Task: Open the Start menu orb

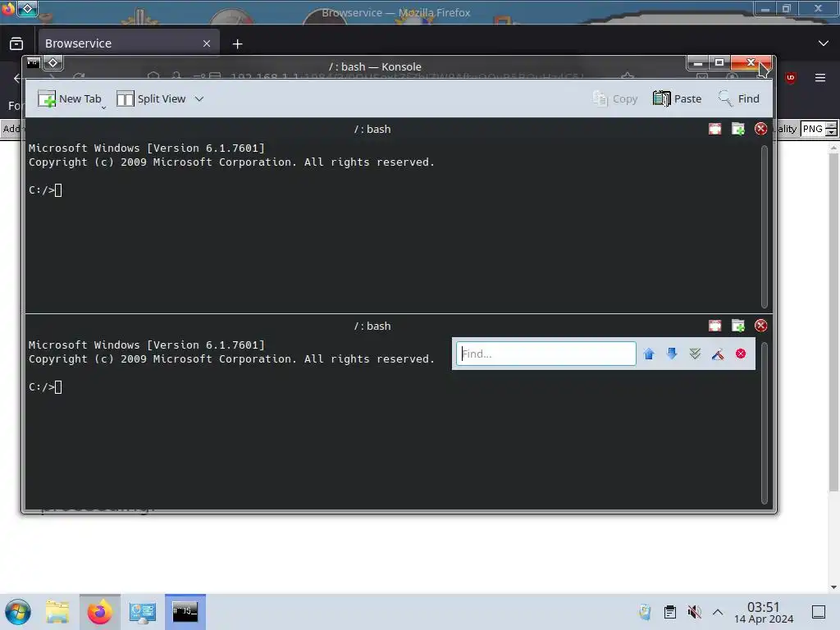Action: click(x=18, y=612)
